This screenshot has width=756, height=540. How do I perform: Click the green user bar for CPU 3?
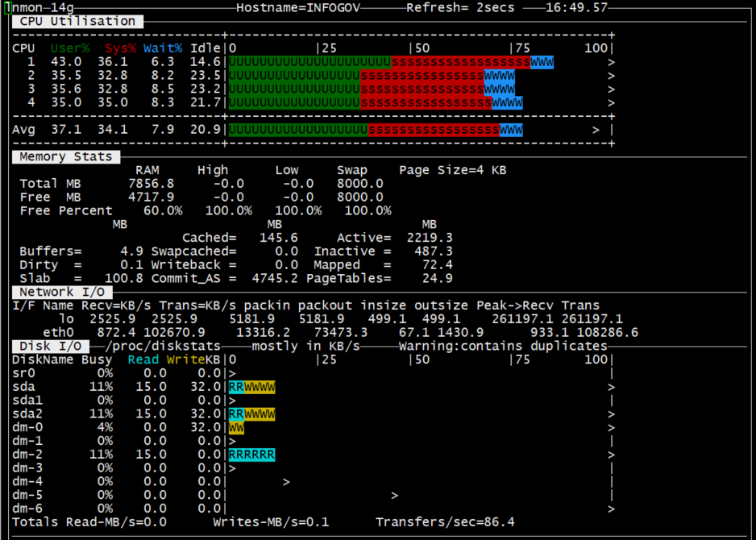pyautogui.click(x=295, y=89)
